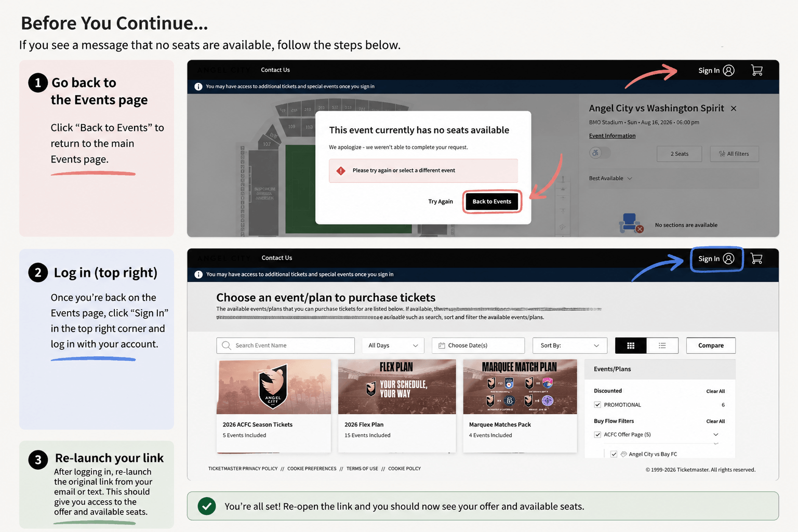Uncheck the Angel City vs Bay FC checkbox
Viewport: 798px width, 532px height.
click(x=614, y=454)
